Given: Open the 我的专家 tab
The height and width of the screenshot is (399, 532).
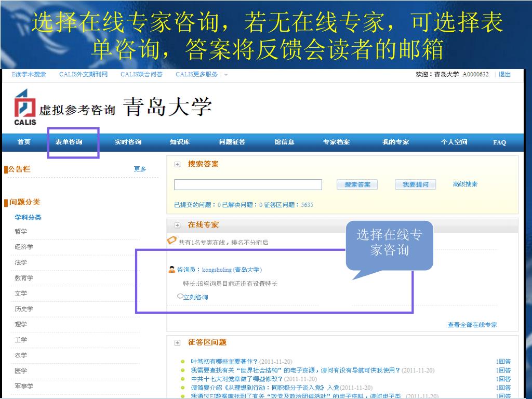Looking at the screenshot, I should pos(395,142).
